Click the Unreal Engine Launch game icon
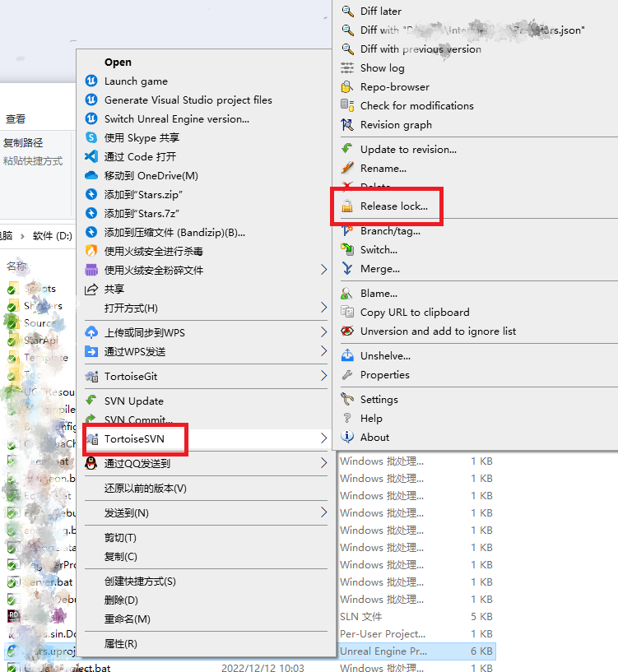This screenshot has width=618, height=672. pyautogui.click(x=91, y=81)
